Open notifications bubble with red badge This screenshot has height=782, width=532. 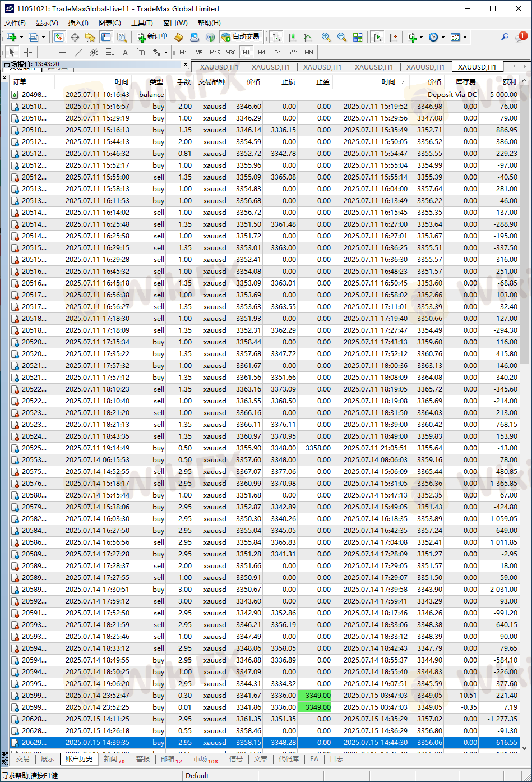[x=521, y=37]
